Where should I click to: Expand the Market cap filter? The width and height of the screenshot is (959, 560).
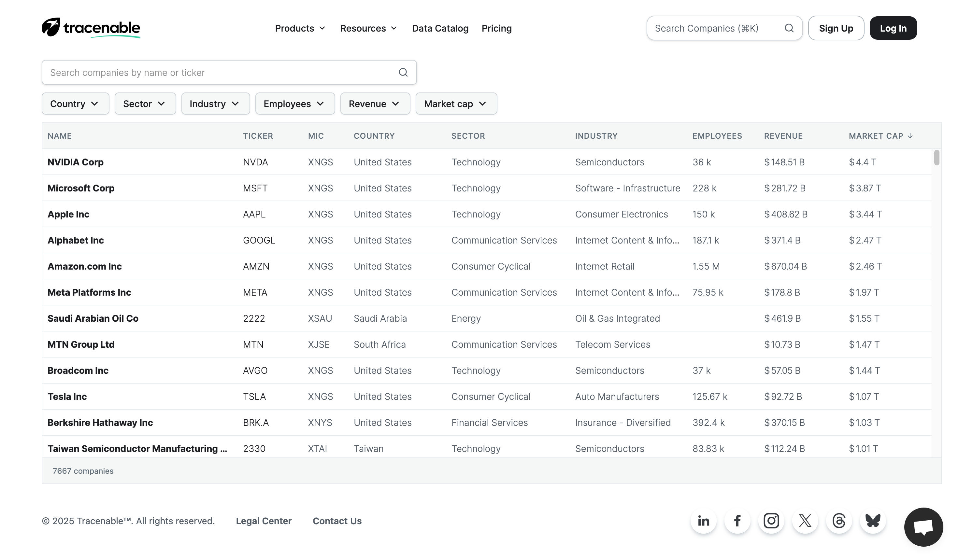(x=456, y=104)
